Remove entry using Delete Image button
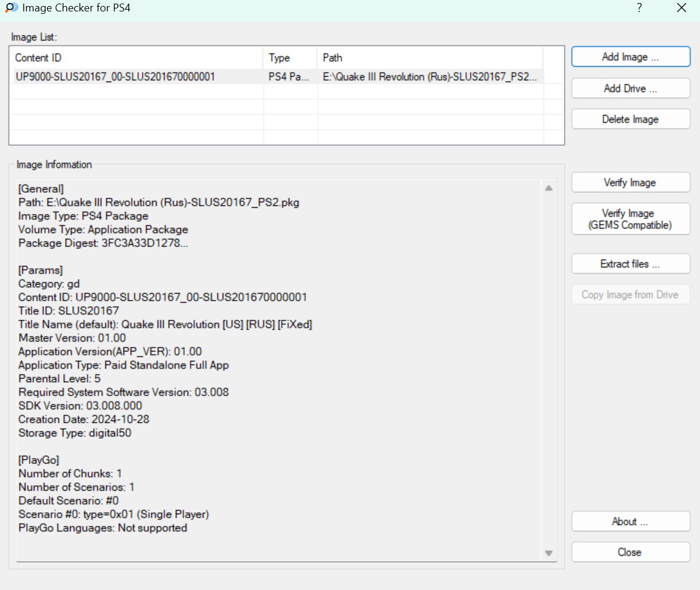The height and width of the screenshot is (590, 700). (630, 119)
